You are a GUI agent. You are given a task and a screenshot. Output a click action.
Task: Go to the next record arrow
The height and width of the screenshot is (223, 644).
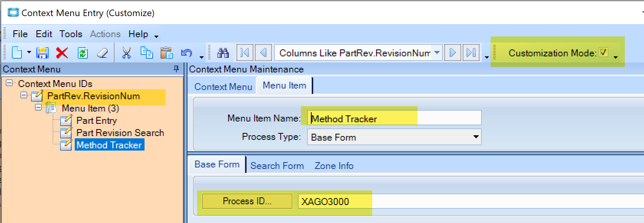[452, 53]
